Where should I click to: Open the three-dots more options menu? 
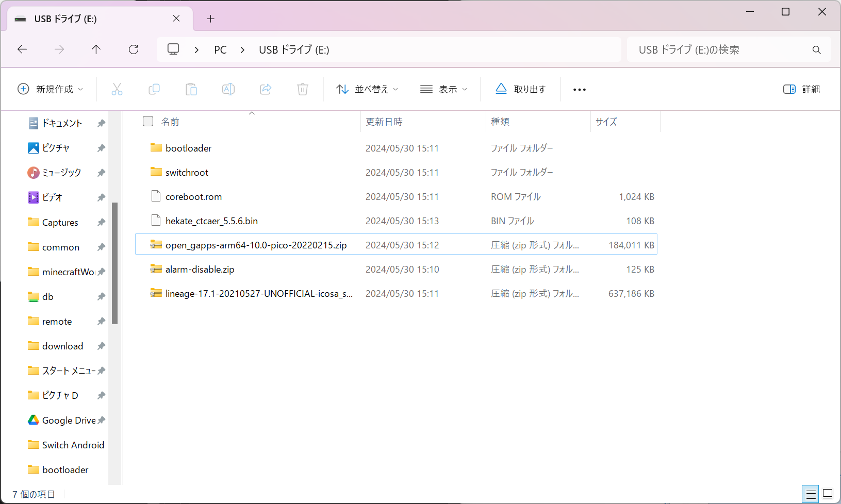580,89
